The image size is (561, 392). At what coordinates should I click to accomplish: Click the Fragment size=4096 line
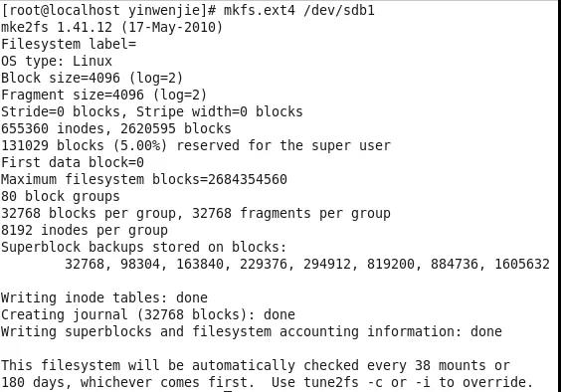point(104,95)
